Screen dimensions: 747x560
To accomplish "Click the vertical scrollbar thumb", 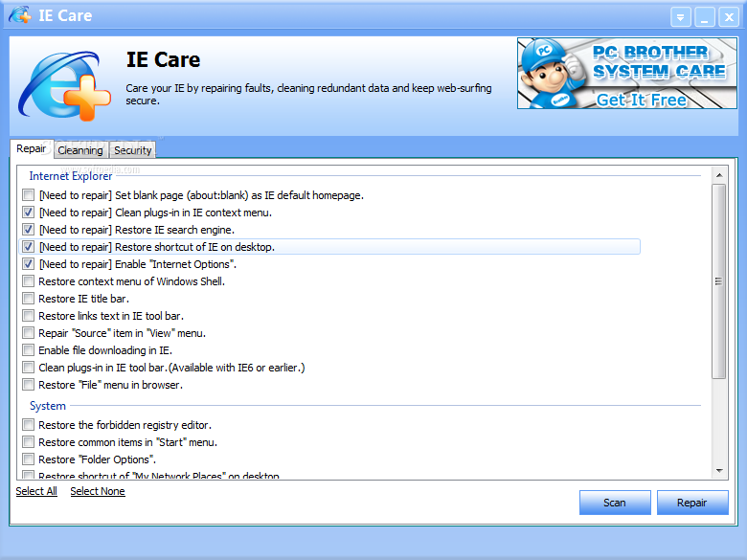I will pyautogui.click(x=719, y=281).
